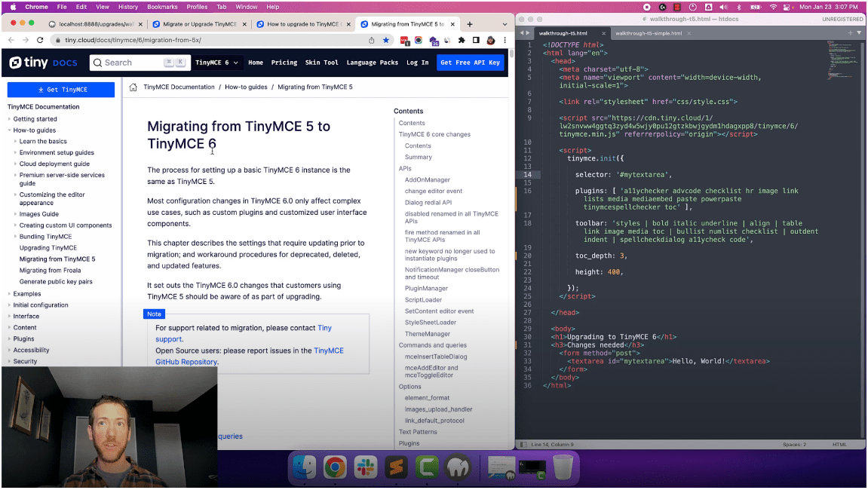Image resolution: width=868 pixels, height=490 pixels.
Task: Open Chrome from the dock
Action: coord(335,467)
